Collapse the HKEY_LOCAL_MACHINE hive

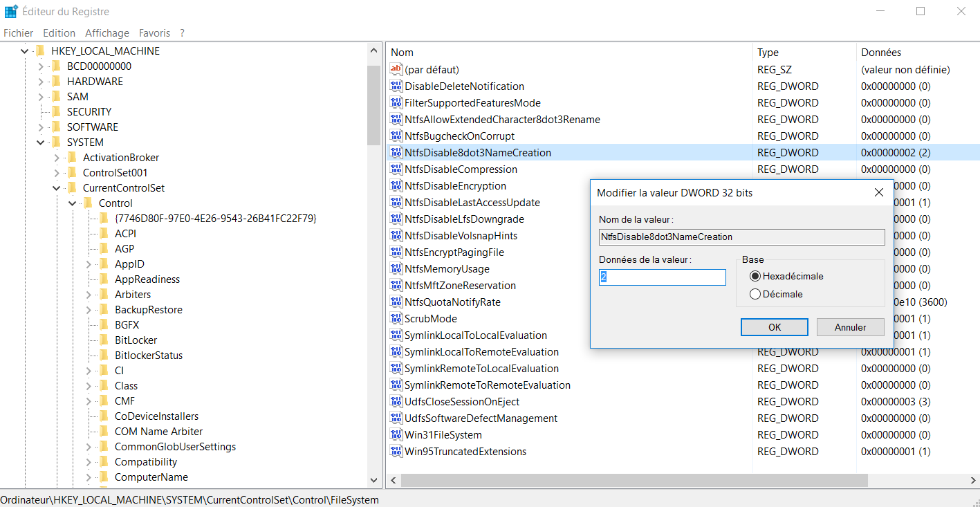coord(25,51)
